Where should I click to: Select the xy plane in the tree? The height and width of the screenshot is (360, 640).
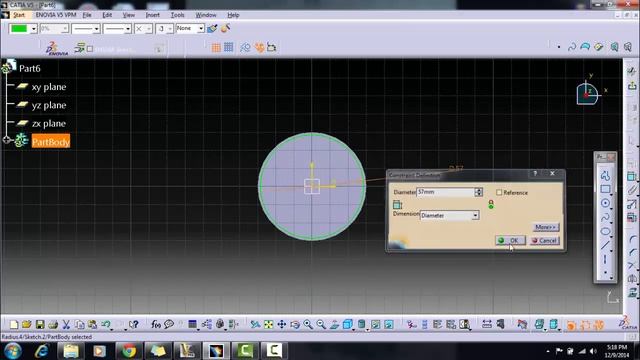point(49,87)
